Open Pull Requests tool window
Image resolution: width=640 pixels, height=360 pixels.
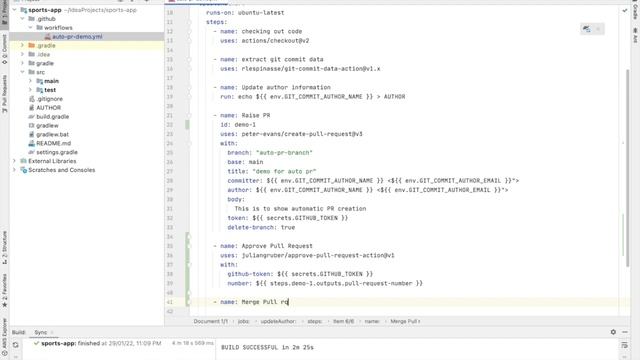pos(4,94)
